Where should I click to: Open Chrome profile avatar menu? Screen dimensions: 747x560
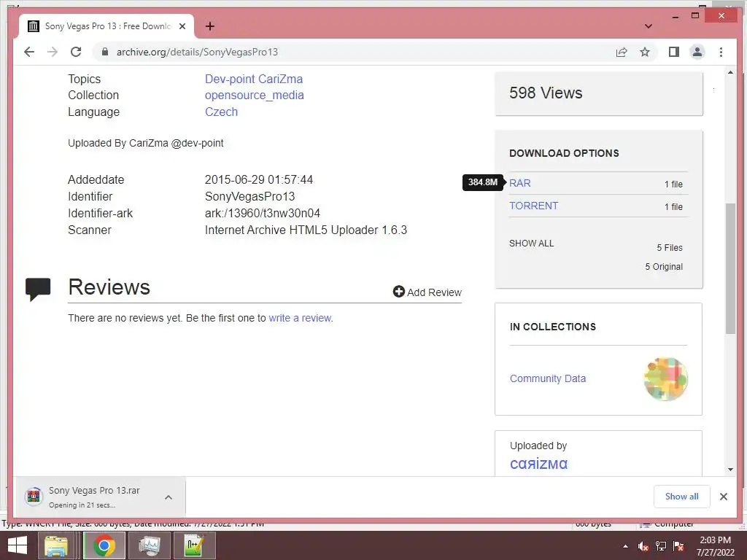point(697,52)
